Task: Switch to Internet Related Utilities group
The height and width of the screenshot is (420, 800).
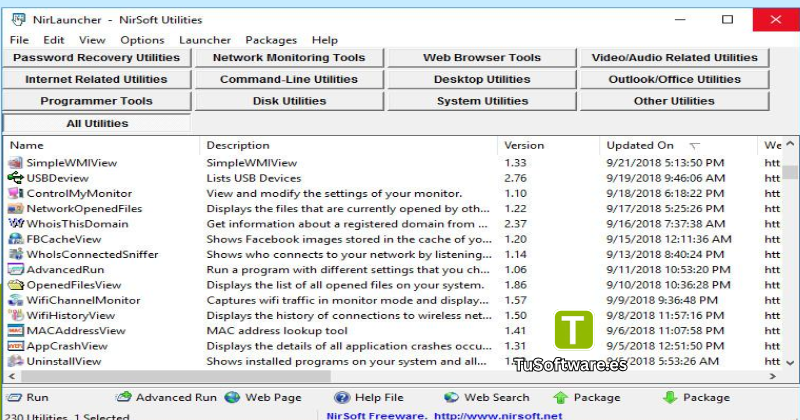Action: [96, 79]
